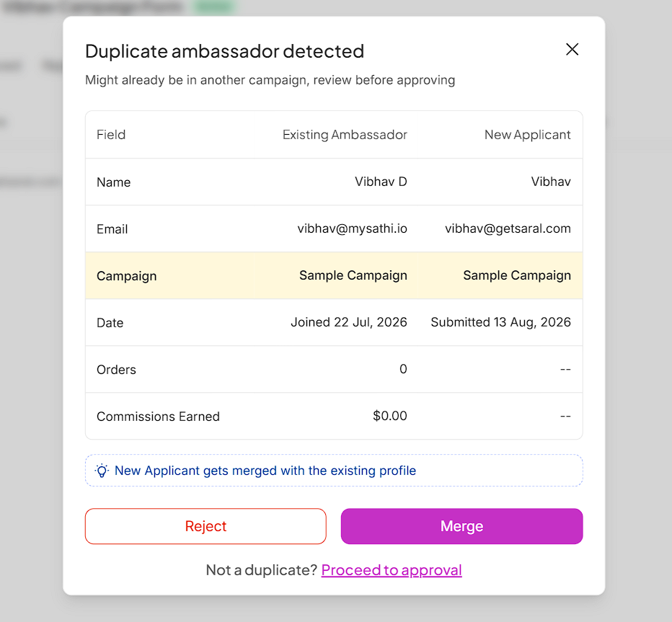Image resolution: width=672 pixels, height=622 pixels.
Task: Click the Commissions Earned $0.00 value
Action: 389,416
